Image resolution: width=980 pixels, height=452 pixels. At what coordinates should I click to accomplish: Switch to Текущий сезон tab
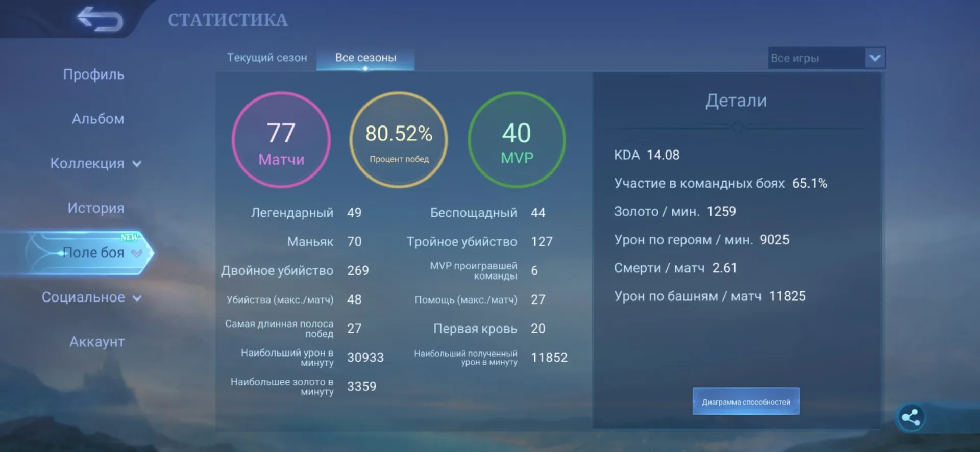coord(267,58)
